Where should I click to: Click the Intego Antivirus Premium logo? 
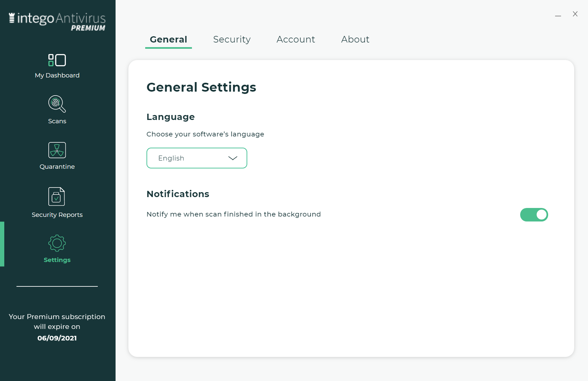click(x=57, y=21)
